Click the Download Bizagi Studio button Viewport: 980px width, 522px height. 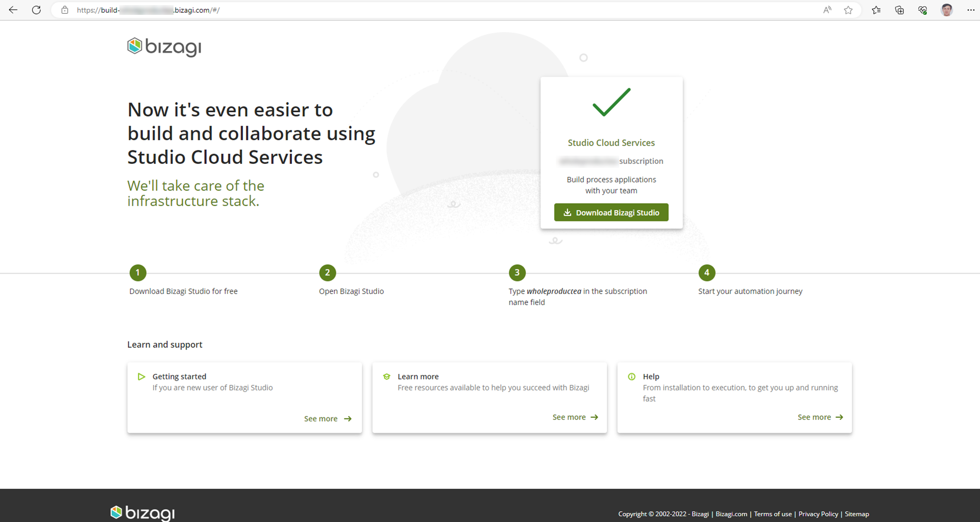tap(611, 212)
